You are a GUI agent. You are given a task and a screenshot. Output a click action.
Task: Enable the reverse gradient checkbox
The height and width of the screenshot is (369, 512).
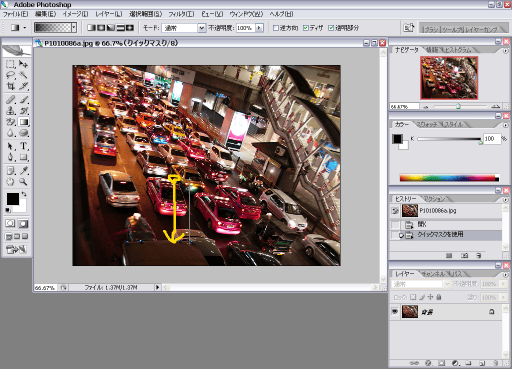coord(276,28)
